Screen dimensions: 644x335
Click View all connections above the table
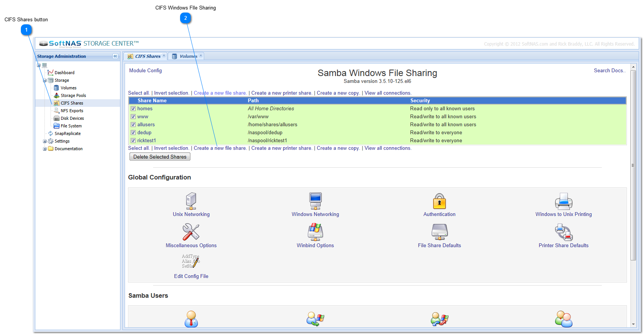click(x=388, y=93)
